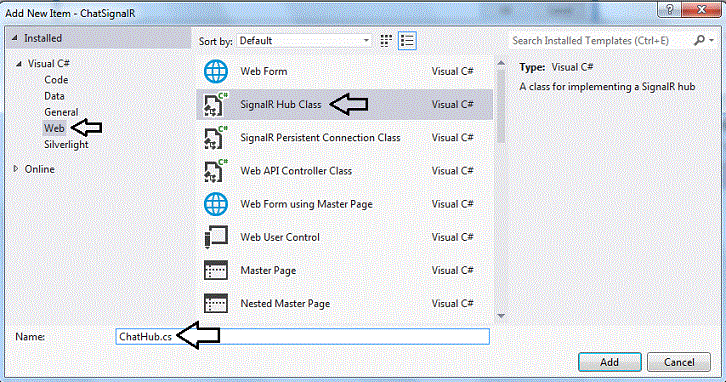This screenshot has width=726, height=382.
Task: Click the Add button
Action: click(609, 362)
